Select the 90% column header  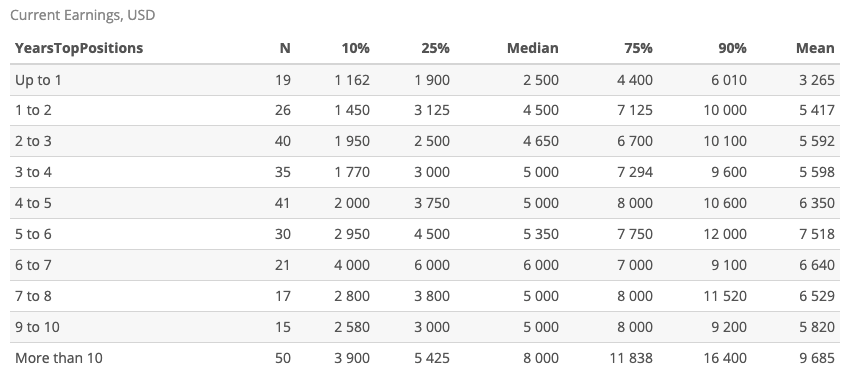[732, 48]
